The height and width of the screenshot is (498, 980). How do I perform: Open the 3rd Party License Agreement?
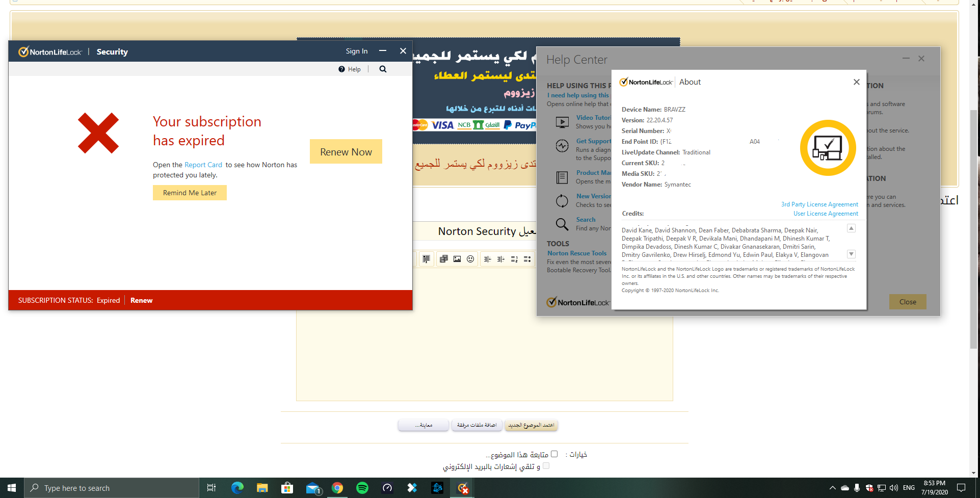tap(819, 204)
